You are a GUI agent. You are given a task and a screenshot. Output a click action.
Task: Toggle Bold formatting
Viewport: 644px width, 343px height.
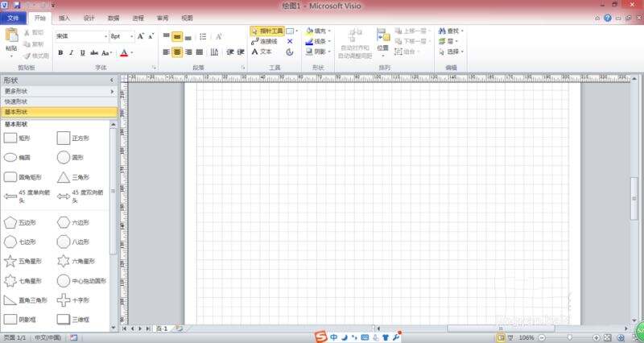click(x=60, y=53)
